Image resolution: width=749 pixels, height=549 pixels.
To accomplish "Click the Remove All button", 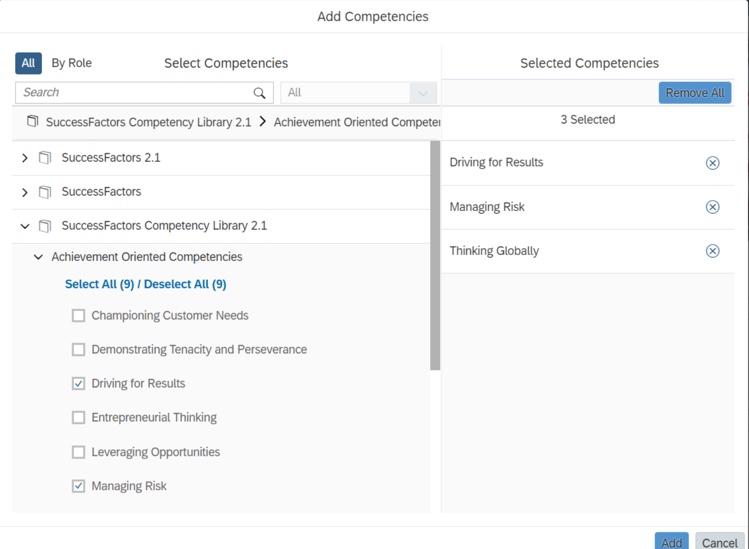I will 694,93.
